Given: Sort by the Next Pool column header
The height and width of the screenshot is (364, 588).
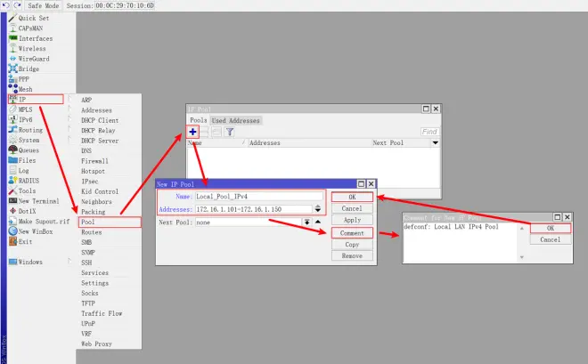Looking at the screenshot, I should click(x=401, y=142).
